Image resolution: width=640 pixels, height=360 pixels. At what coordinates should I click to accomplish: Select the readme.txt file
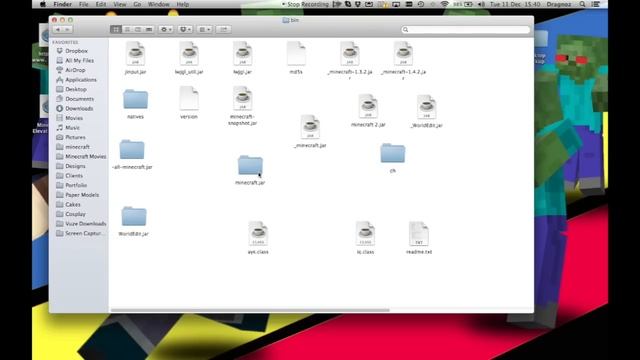click(419, 233)
